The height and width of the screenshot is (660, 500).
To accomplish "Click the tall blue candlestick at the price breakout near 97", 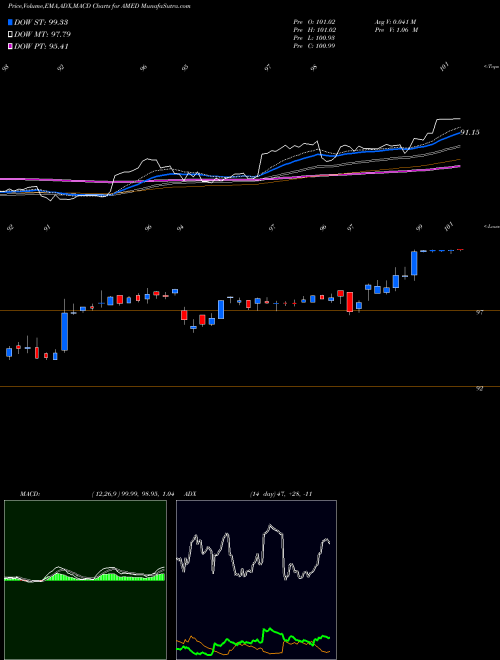I will coord(64,332).
